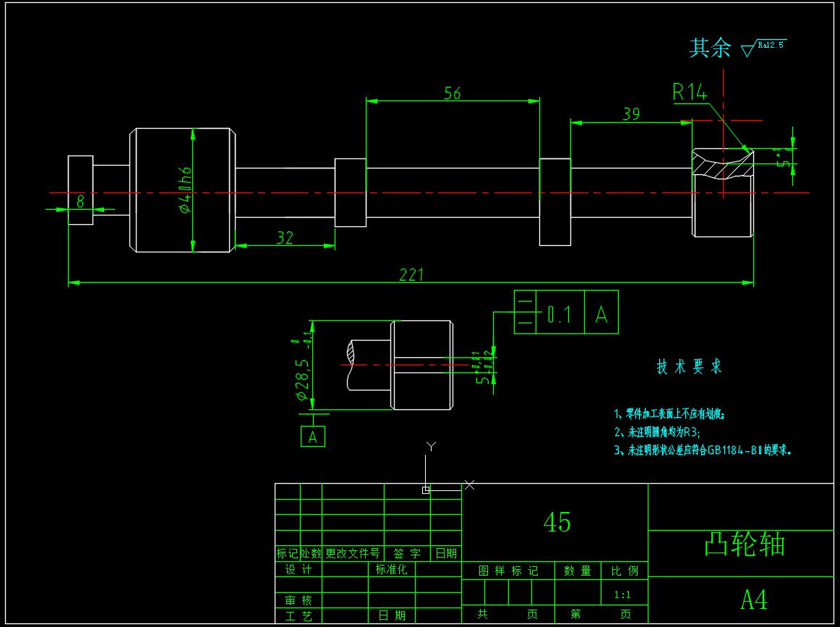Select the datum A box under Ø28,5 dimension

pyautogui.click(x=312, y=437)
